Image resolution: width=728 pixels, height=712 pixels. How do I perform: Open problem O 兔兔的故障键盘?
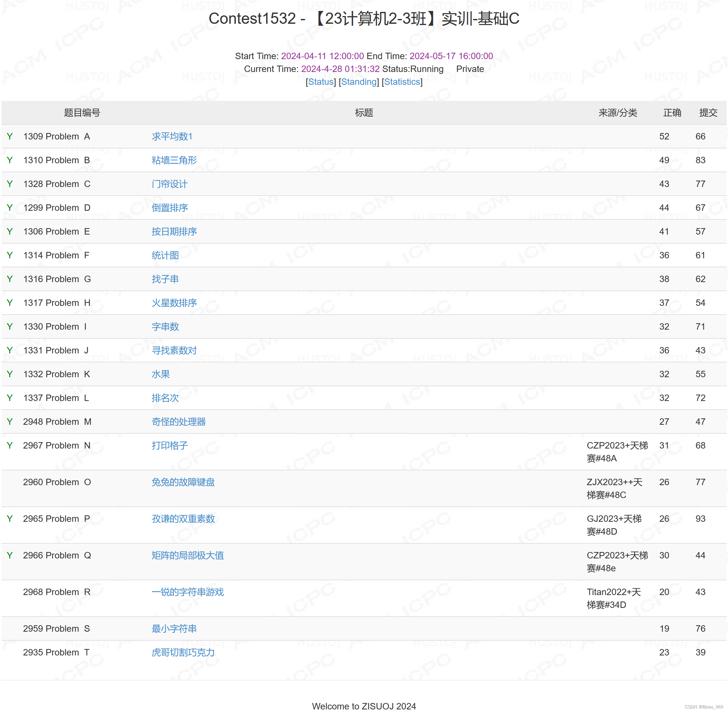(183, 482)
